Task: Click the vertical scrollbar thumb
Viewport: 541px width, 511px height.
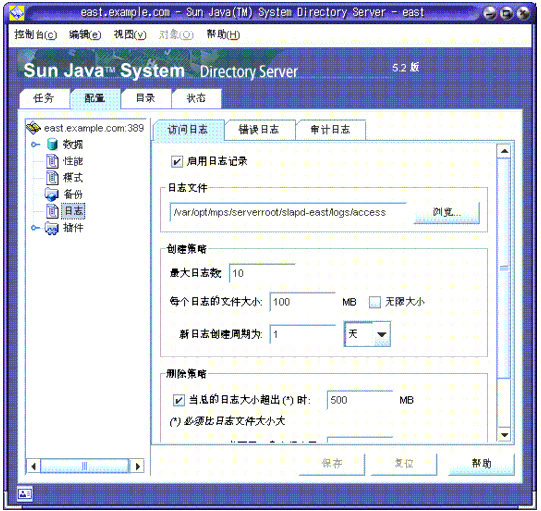Action: tap(504, 268)
